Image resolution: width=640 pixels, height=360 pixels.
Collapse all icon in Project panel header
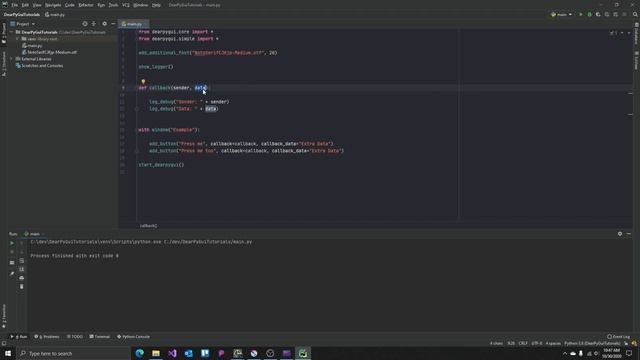[x=94, y=24]
